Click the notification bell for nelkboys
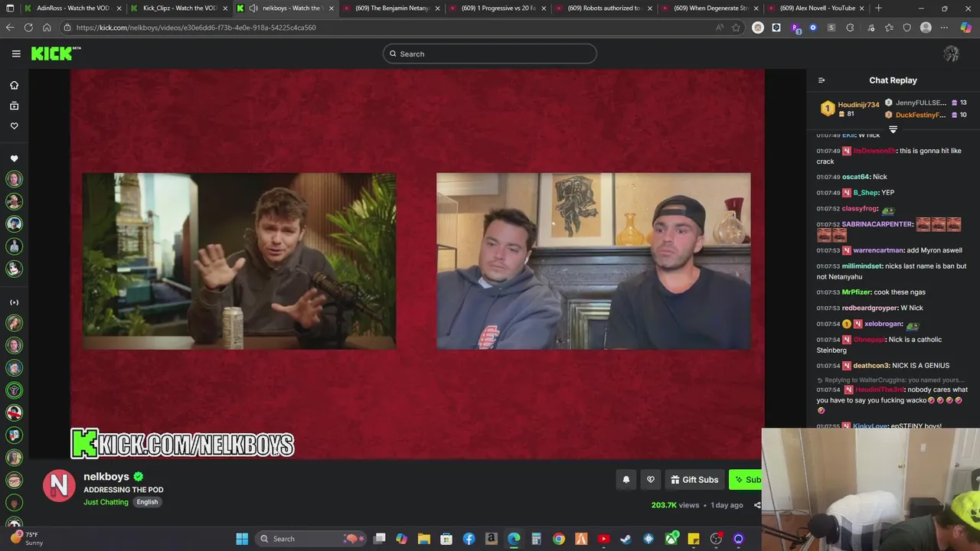Viewport: 980px width, 551px height. point(626,480)
